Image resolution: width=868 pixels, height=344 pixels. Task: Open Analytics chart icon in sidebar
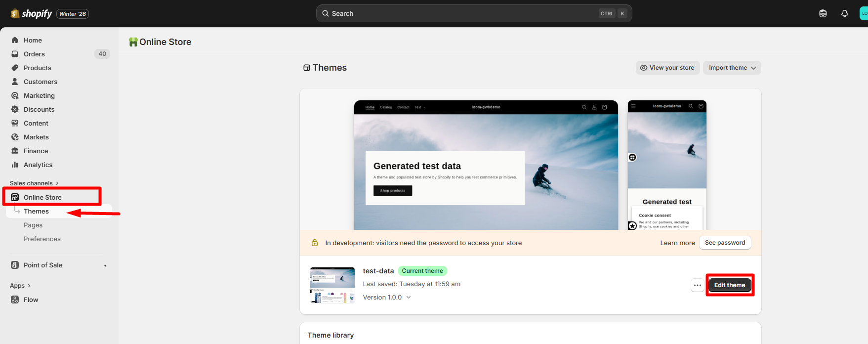coord(15,165)
